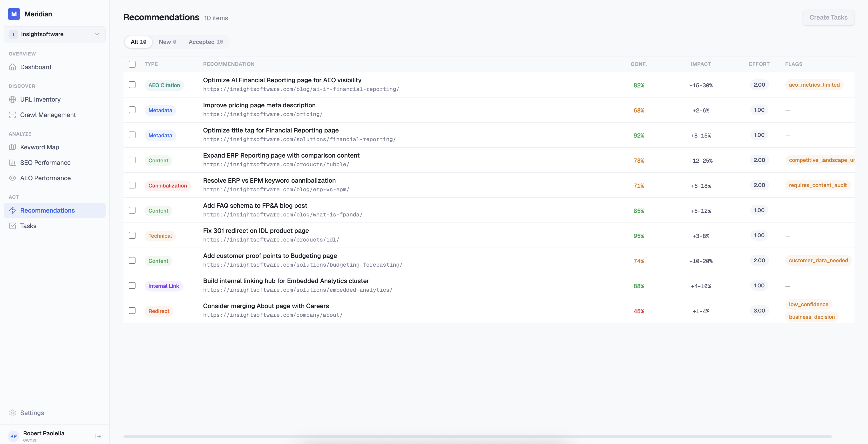Viewport: 868px width, 444px height.
Task: Click the insightsoftware workspace badge icon
Action: pos(14,35)
